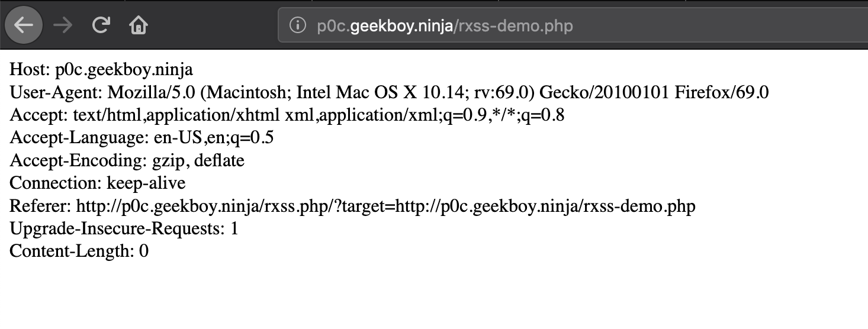The image size is (868, 329).
Task: Click the browser Back arrow button
Action: click(23, 25)
